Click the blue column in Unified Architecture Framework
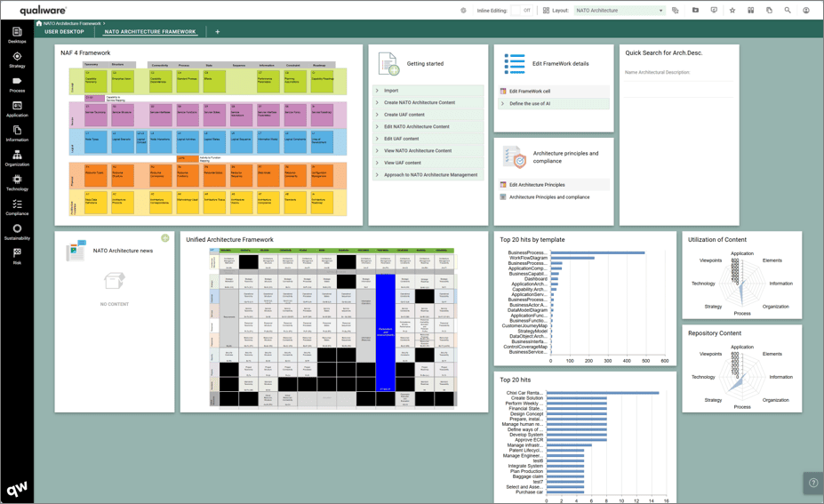The width and height of the screenshot is (824, 504). coord(385,332)
